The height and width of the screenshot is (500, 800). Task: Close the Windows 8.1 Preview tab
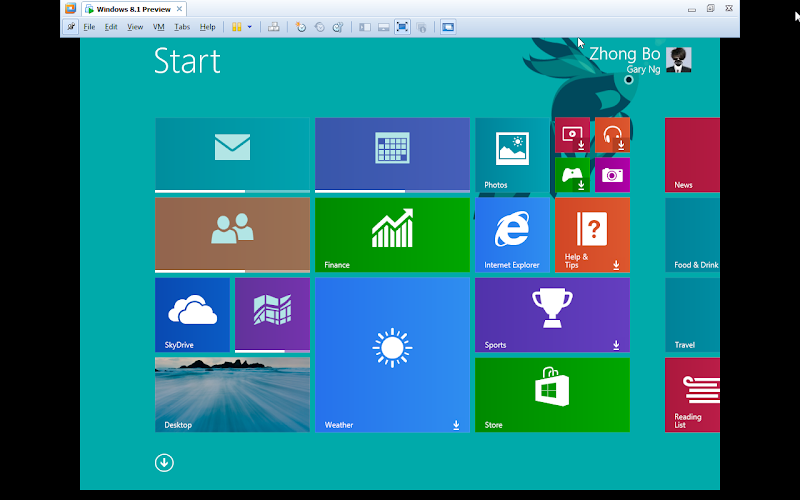(x=179, y=9)
